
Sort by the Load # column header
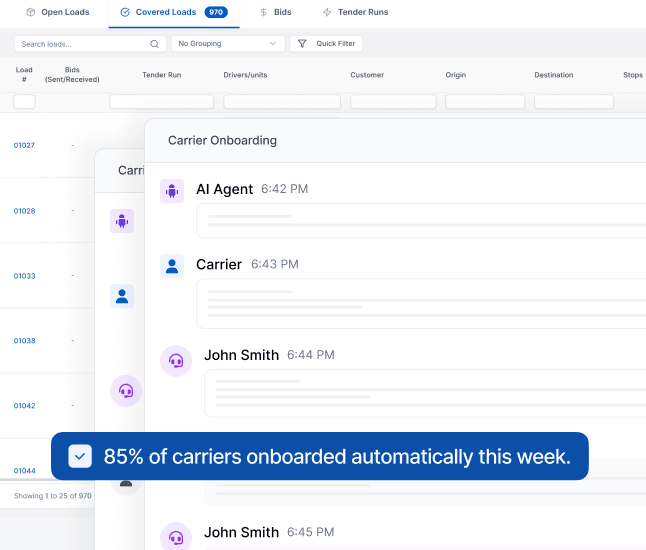pos(24,75)
